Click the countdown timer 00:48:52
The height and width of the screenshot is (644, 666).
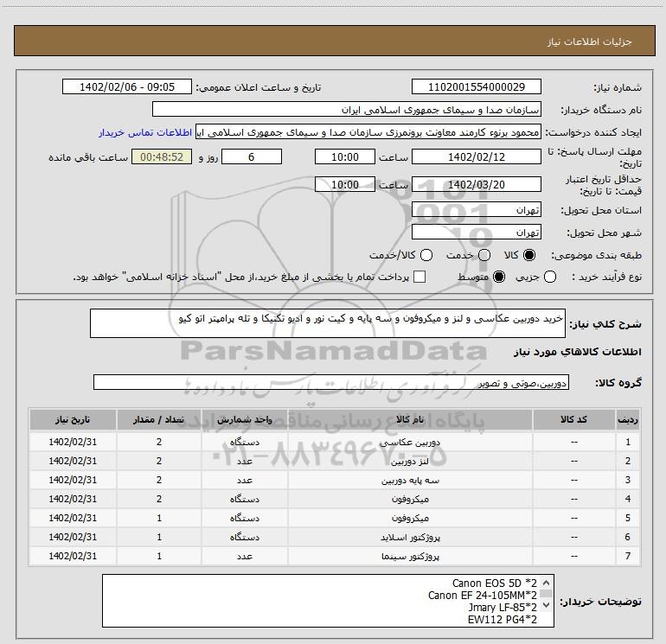[x=162, y=156]
